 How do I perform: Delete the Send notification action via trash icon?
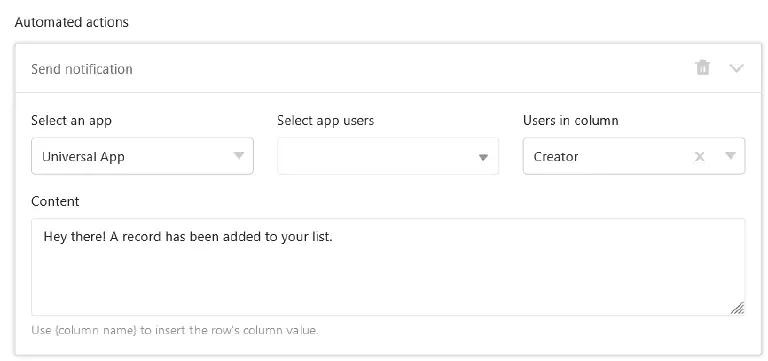click(702, 68)
